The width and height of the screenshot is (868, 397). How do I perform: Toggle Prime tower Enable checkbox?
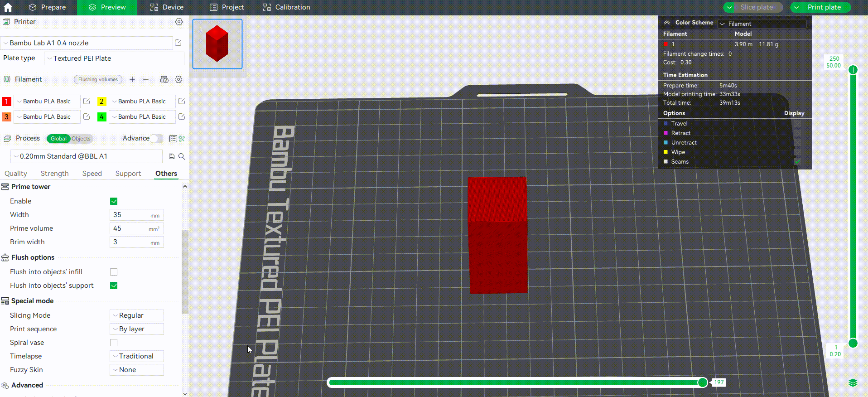click(x=114, y=201)
